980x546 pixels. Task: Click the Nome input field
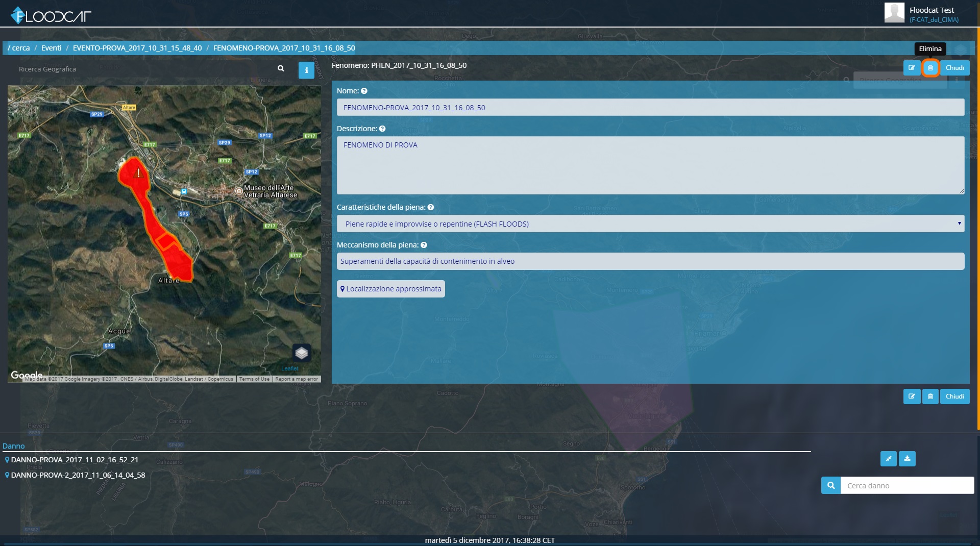(x=650, y=108)
